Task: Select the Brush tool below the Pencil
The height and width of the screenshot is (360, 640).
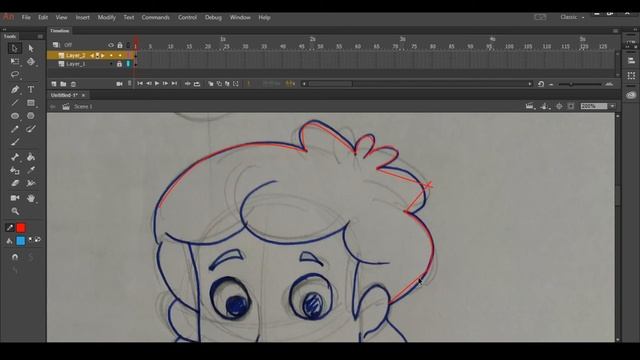Action: click(x=15, y=142)
